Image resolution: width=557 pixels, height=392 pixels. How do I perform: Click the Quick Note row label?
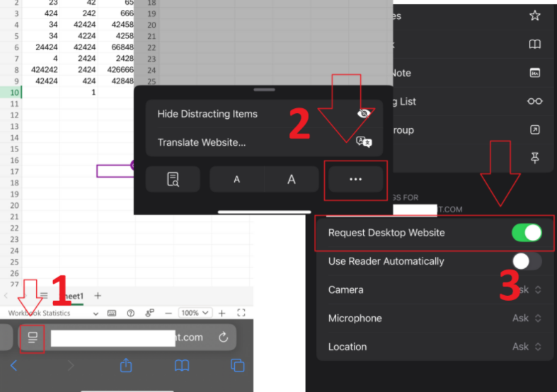click(401, 73)
